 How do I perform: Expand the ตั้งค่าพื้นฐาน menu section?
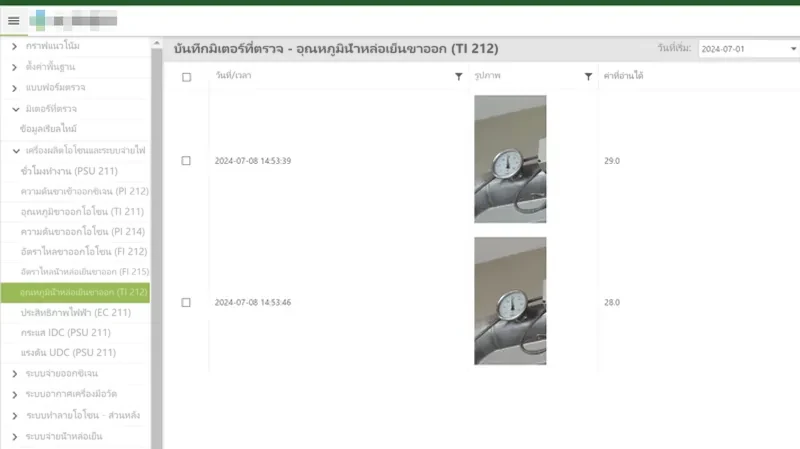14,67
